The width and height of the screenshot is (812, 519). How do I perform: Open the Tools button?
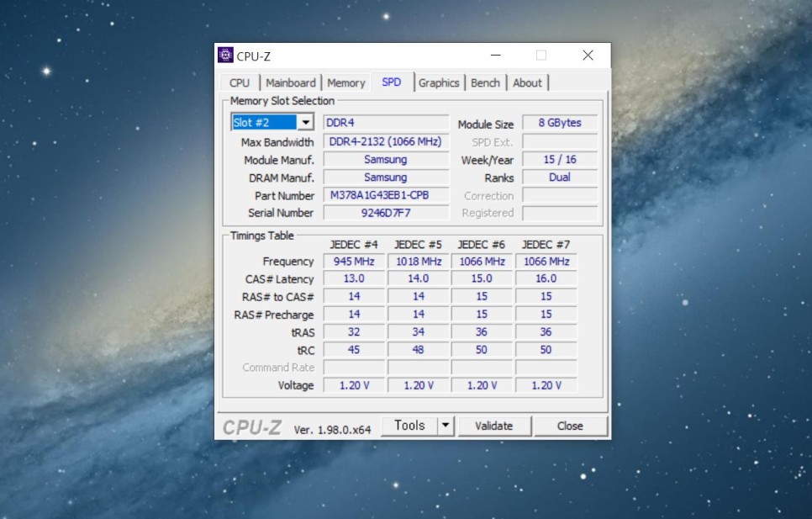(409, 426)
